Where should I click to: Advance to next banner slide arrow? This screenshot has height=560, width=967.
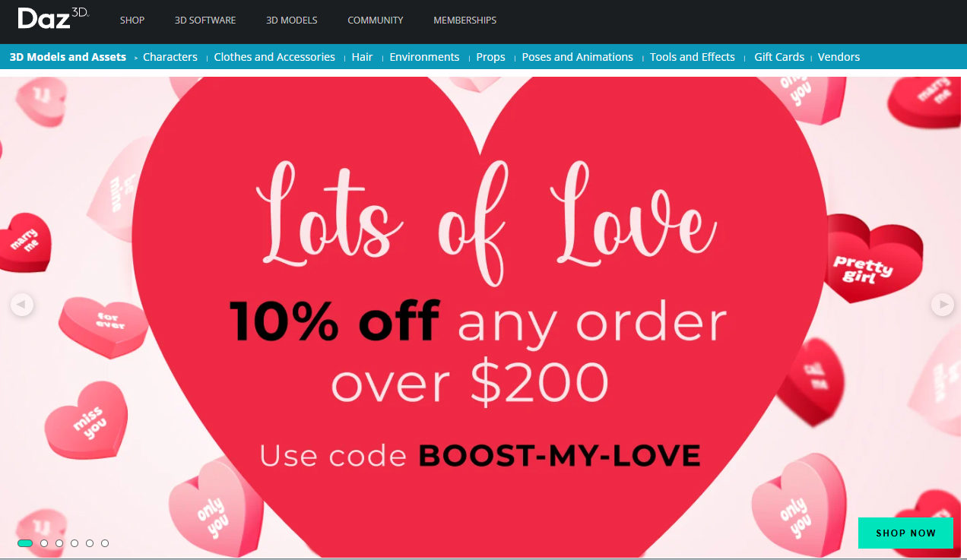click(943, 305)
